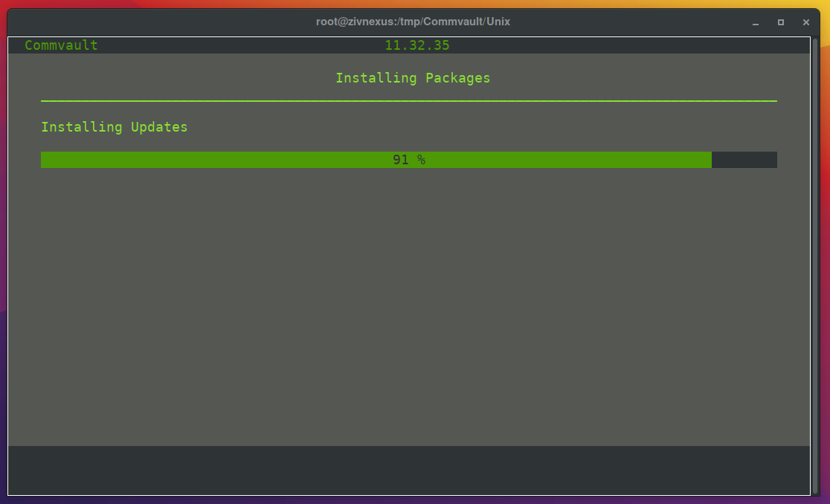Screen dimensions: 830x504
Task: Minimize the terminal window
Action: point(756,22)
